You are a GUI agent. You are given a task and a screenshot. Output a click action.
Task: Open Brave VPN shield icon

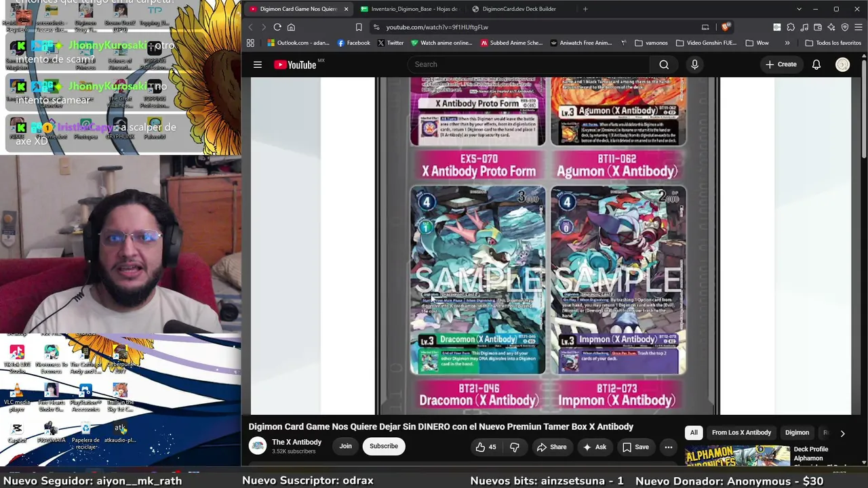[845, 27]
